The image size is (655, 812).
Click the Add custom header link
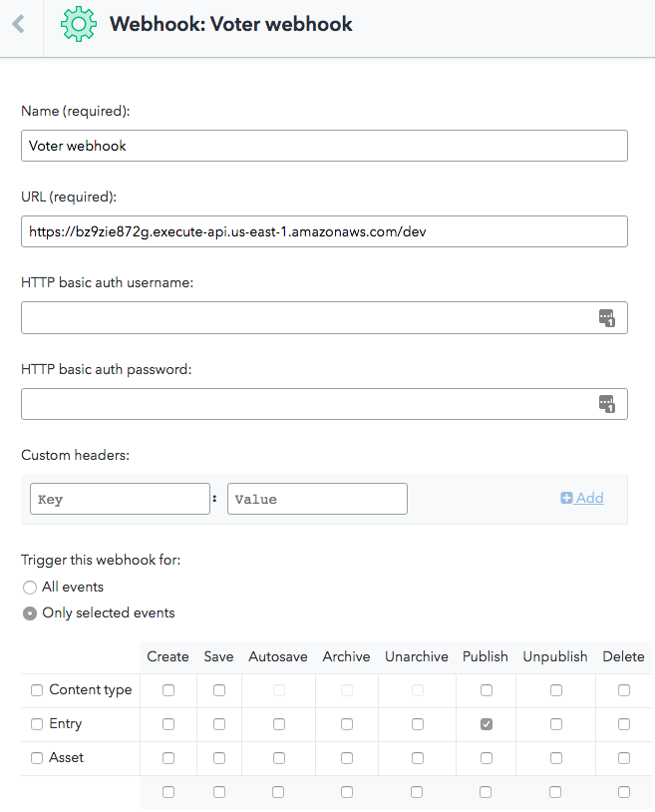[x=582, y=498]
